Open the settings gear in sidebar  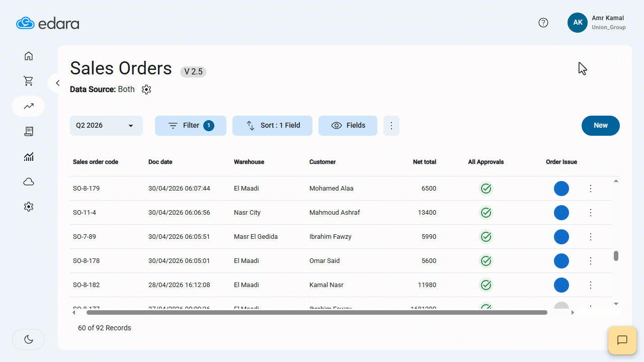pyautogui.click(x=29, y=207)
